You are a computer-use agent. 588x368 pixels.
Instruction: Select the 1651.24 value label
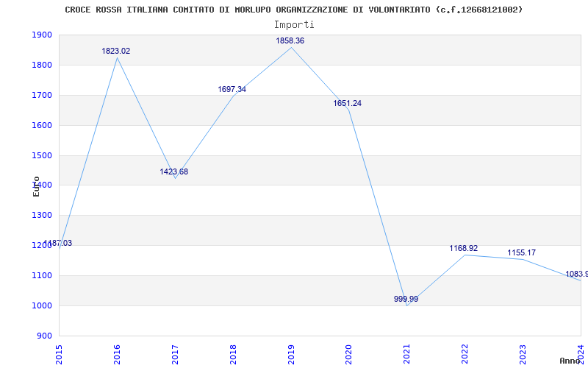click(348, 103)
